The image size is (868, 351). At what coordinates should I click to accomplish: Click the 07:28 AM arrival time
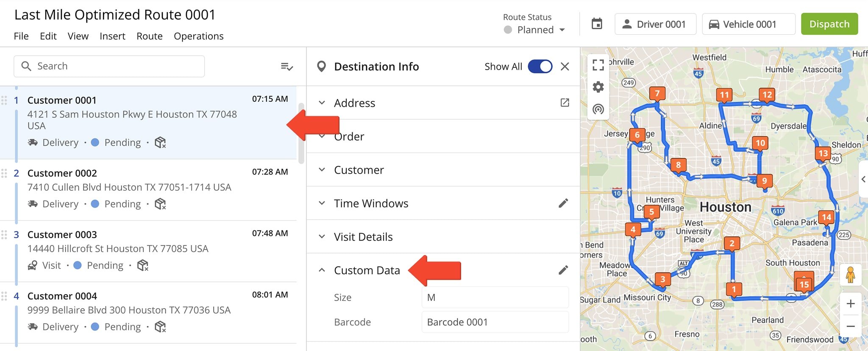pyautogui.click(x=270, y=172)
